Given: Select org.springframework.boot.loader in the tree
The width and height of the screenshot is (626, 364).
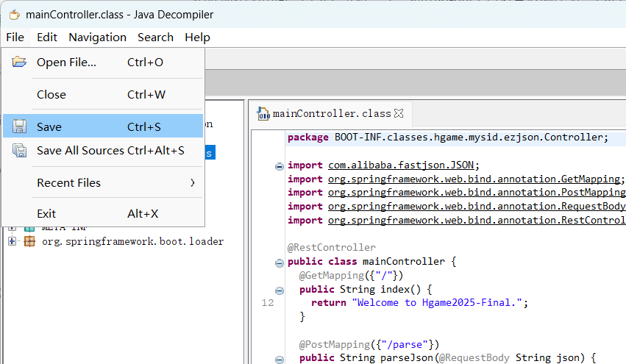Looking at the screenshot, I should (132, 241).
